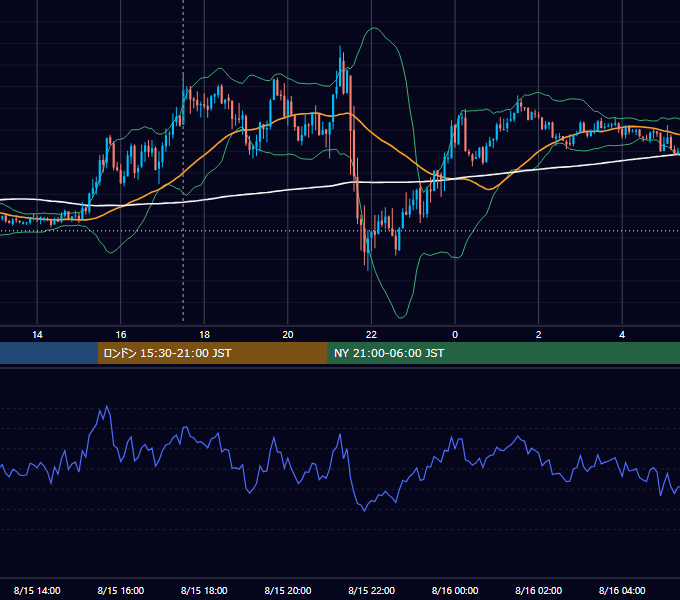Click the 22 hour axis label
Screen dimensions: 680x600
[371, 335]
